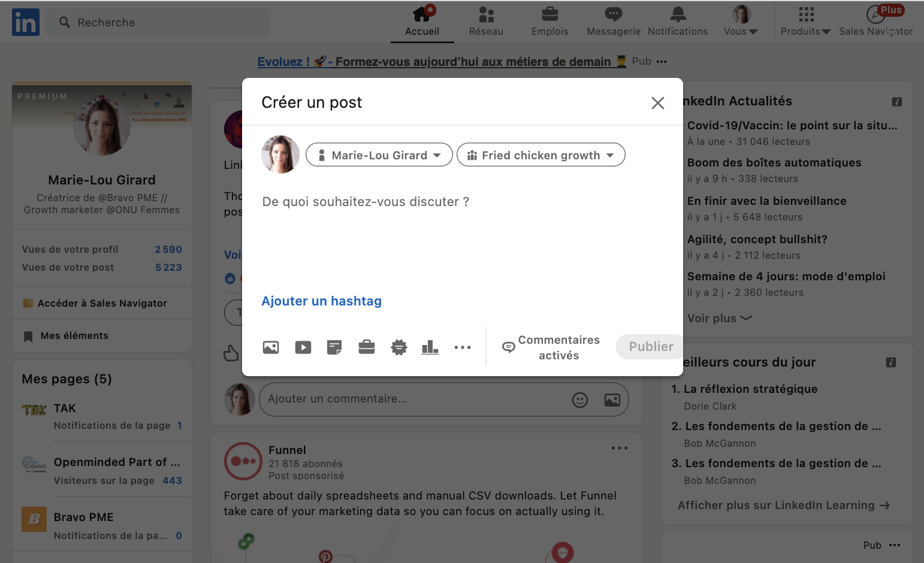Open Bob McGannon's second-listed gestion course

coord(783,464)
